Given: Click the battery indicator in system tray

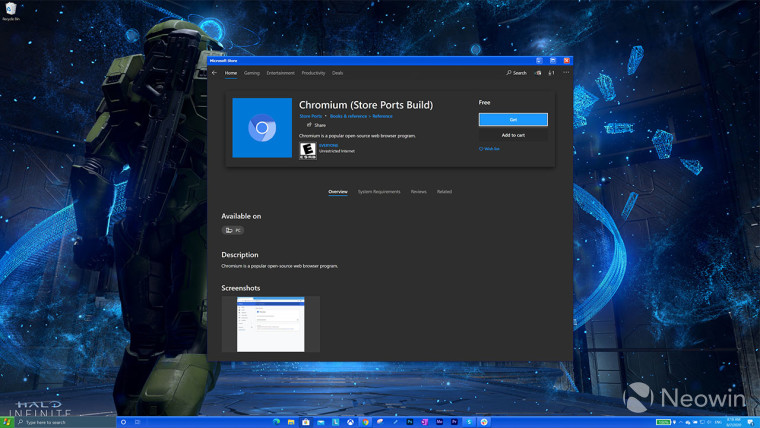Looking at the screenshot, I should point(663,422).
